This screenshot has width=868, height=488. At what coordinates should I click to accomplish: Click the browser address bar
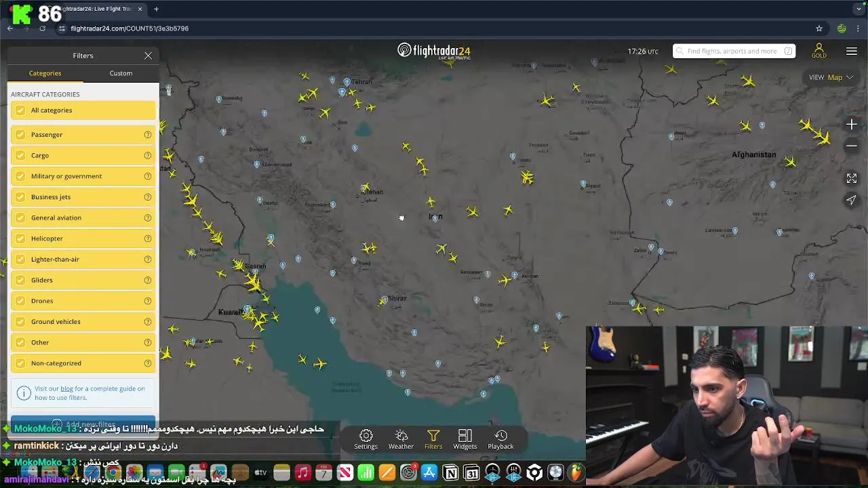point(434,28)
